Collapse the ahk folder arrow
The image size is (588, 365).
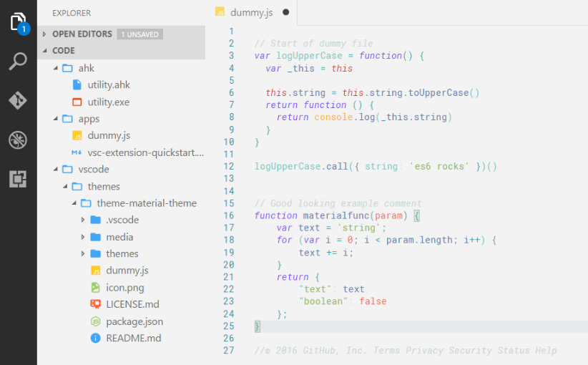(x=56, y=68)
